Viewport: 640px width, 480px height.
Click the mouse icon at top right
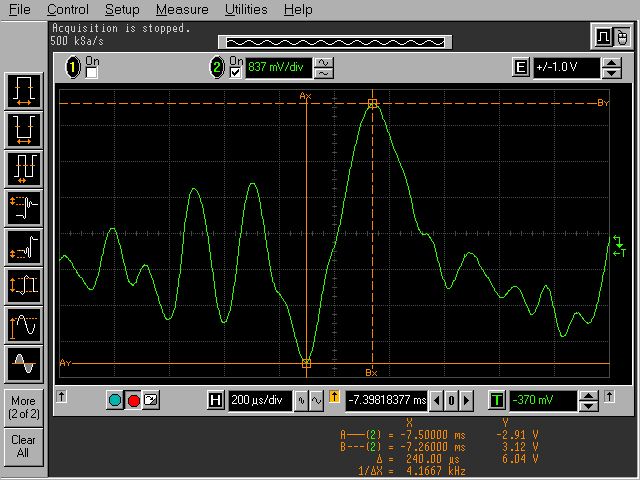pos(622,38)
